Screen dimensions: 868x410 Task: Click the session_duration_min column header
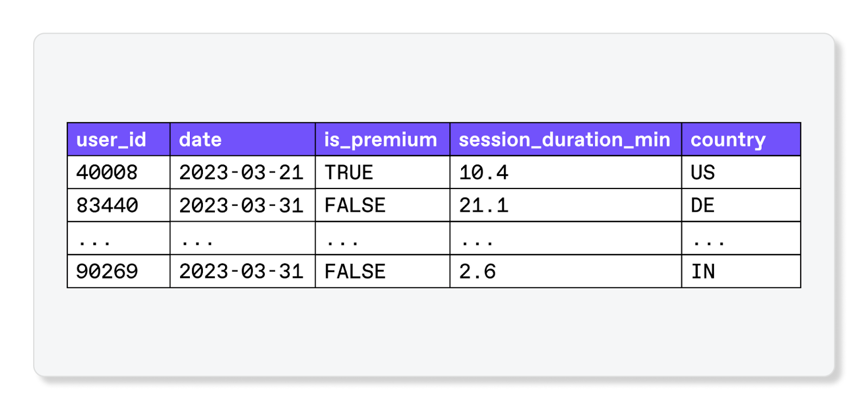click(564, 140)
